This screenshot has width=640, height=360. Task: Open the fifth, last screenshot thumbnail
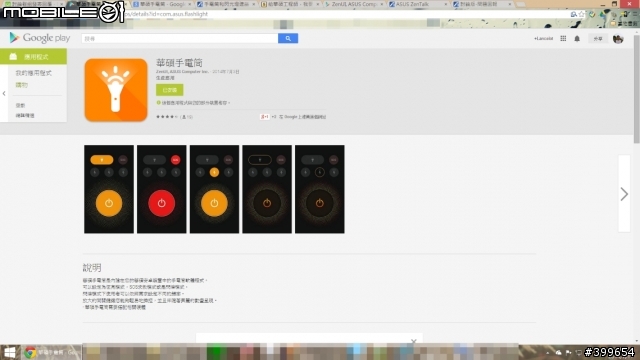[x=320, y=189]
